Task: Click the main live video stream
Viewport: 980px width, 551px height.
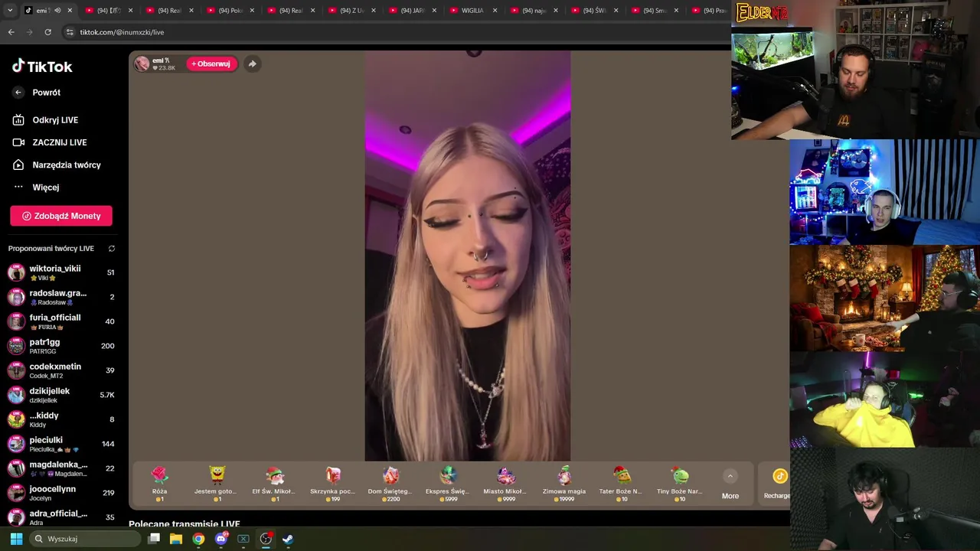Action: tap(468, 256)
